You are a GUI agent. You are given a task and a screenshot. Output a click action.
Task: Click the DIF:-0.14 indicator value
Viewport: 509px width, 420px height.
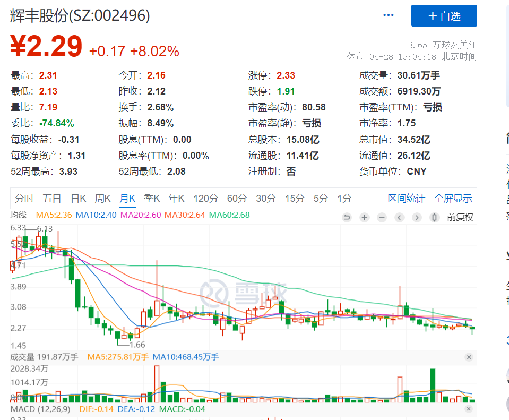pyautogui.click(x=97, y=409)
